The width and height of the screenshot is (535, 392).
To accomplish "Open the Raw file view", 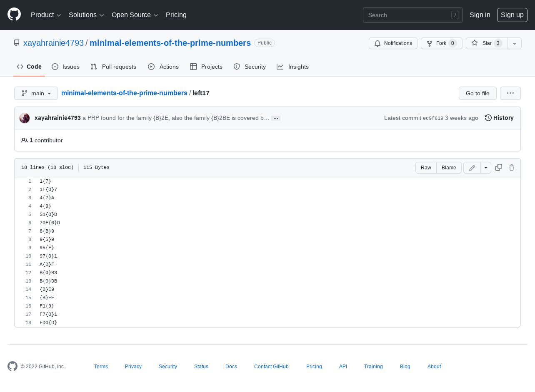I will tap(426, 168).
